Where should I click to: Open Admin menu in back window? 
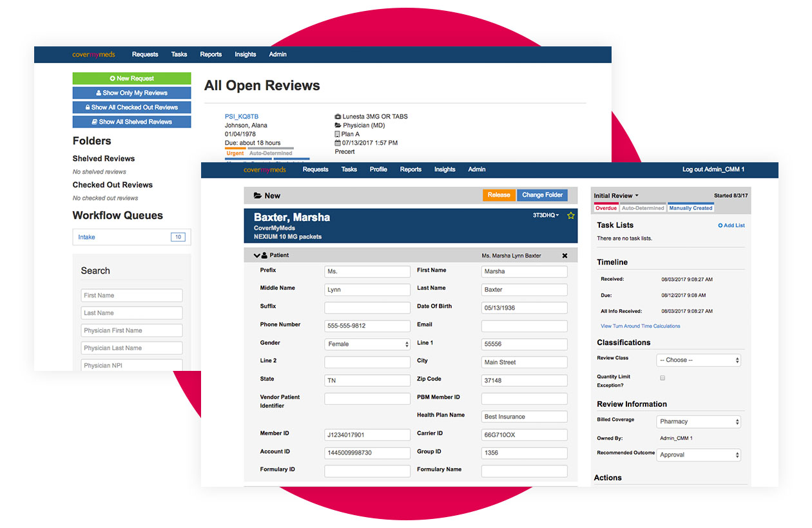pos(278,55)
